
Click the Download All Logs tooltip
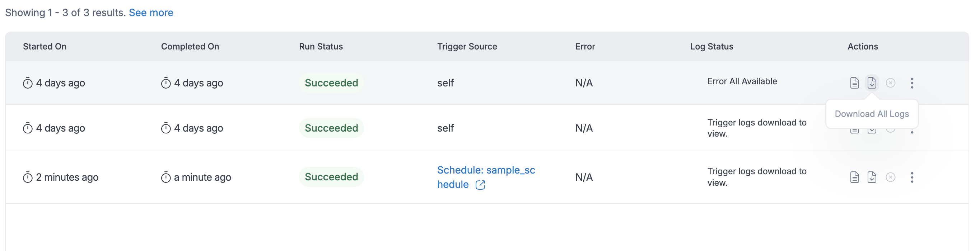872,114
